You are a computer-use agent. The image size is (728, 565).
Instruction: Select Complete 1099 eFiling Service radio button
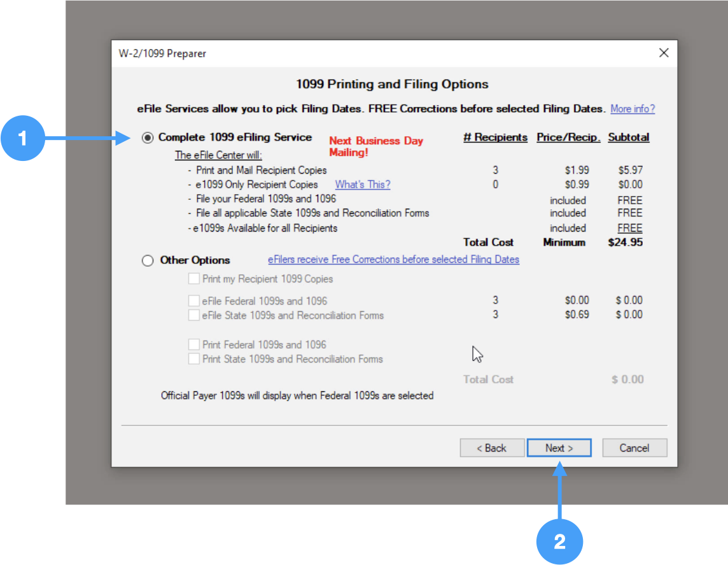pyautogui.click(x=148, y=138)
